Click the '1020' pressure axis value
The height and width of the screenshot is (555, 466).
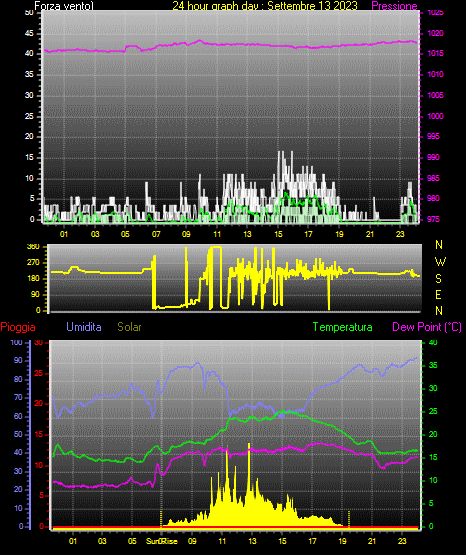(435, 33)
